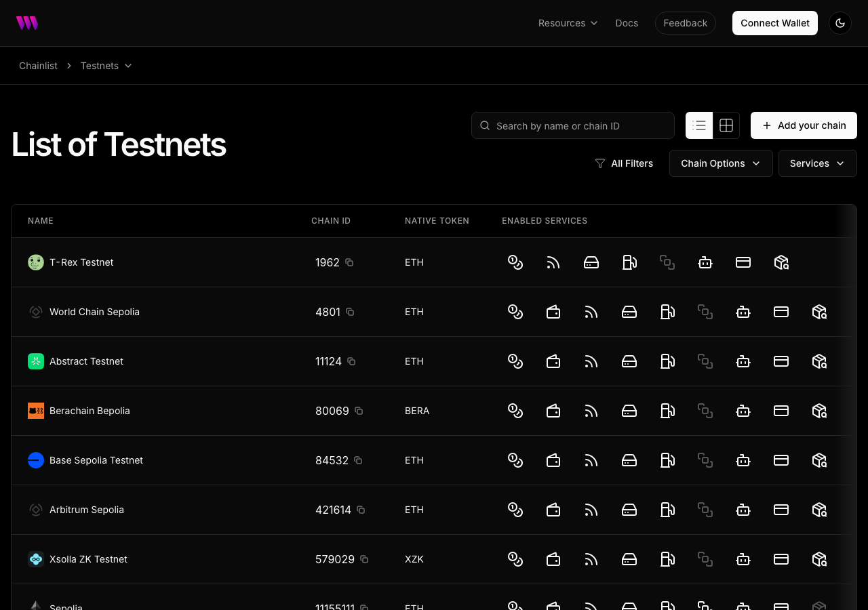868x610 pixels.
Task: Click the Base Sepolia Testnet chain logo
Action: click(36, 460)
